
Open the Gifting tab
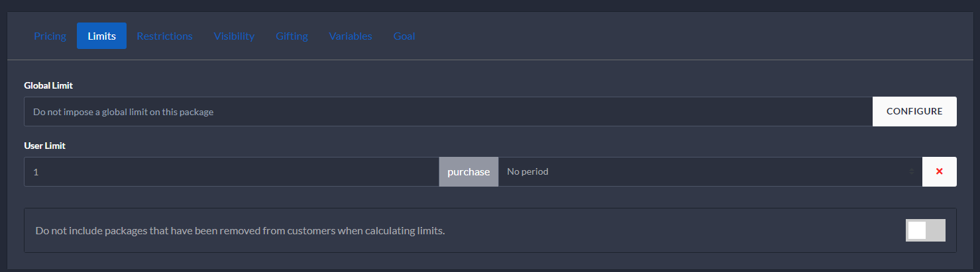tap(292, 36)
